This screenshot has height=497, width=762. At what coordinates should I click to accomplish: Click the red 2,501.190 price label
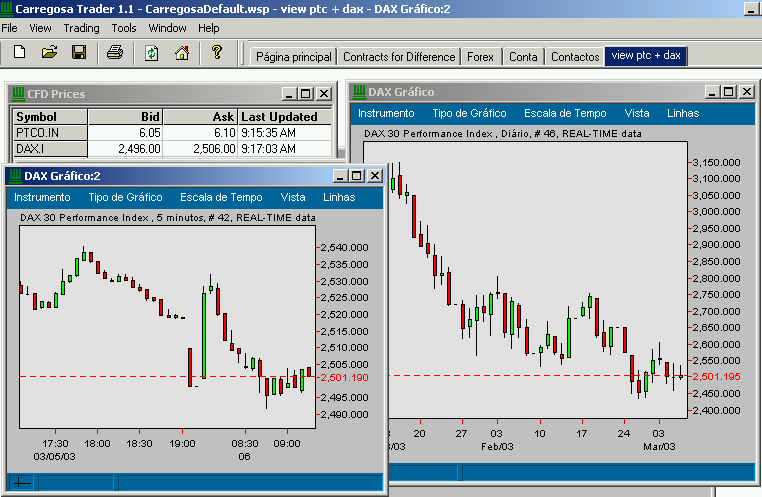345,377
